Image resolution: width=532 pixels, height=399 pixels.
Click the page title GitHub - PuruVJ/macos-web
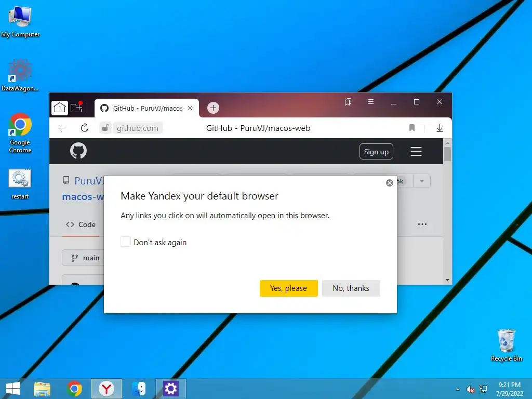[x=258, y=128]
